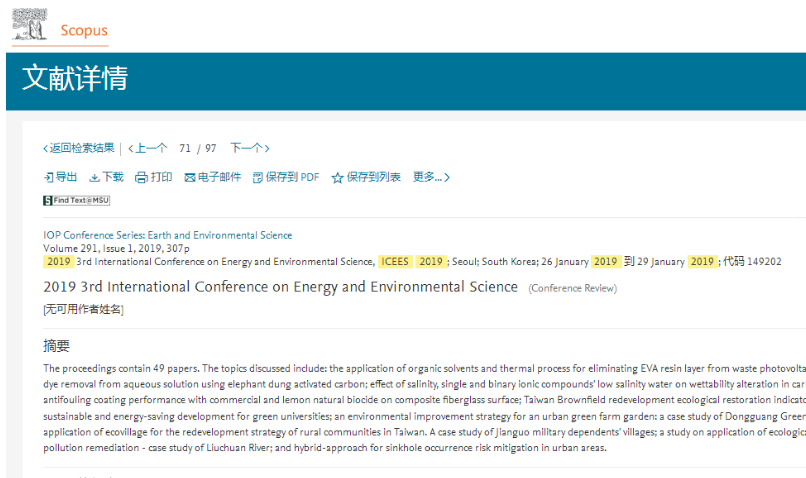Click the Conference Review label
806x478 pixels.
[x=573, y=288]
